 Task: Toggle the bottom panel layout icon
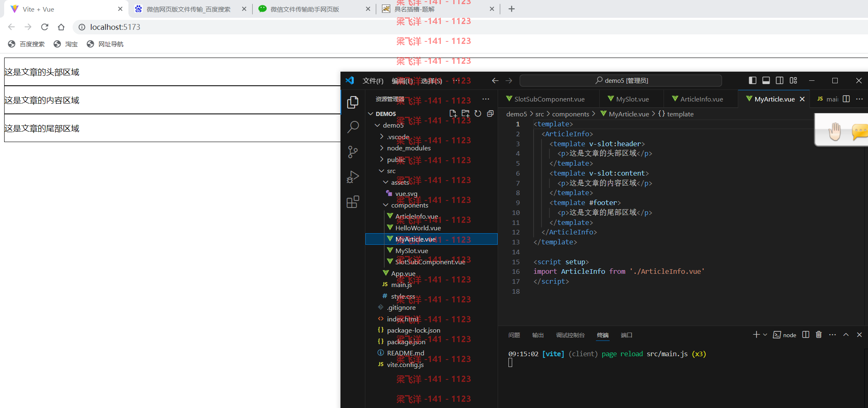pyautogui.click(x=766, y=80)
